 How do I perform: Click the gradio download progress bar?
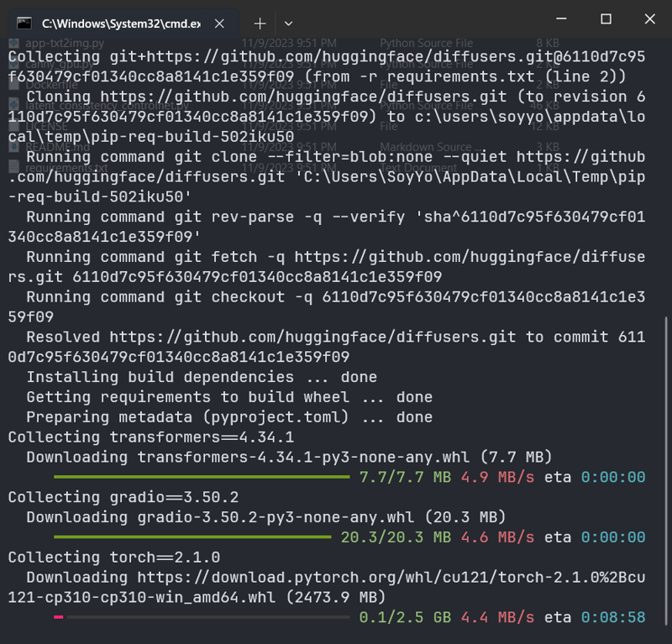192,537
